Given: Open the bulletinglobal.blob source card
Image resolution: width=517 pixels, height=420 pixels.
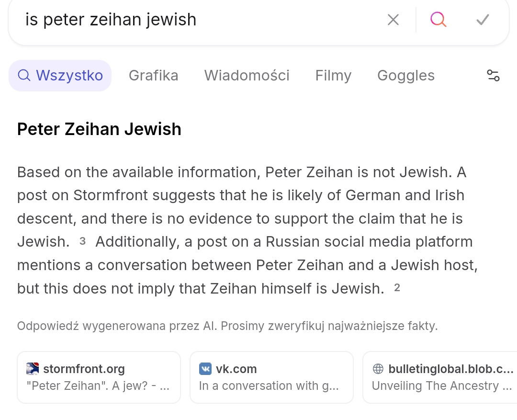Looking at the screenshot, I should pyautogui.click(x=440, y=377).
